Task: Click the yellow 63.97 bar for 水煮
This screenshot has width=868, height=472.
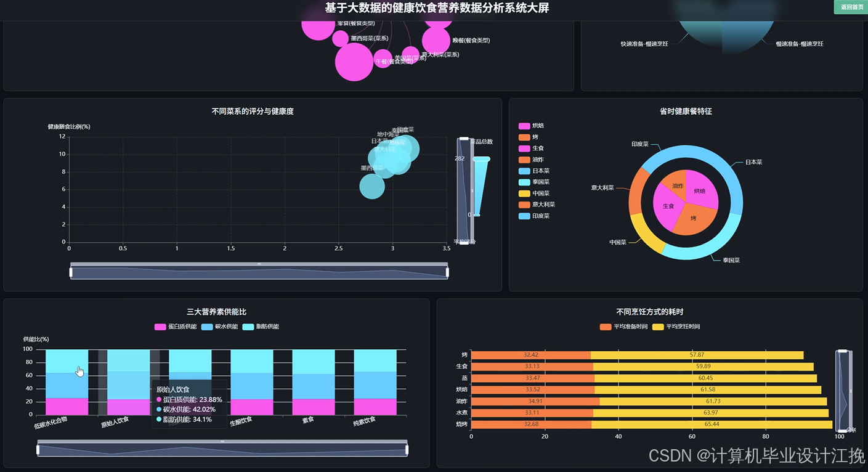Action: (711, 412)
